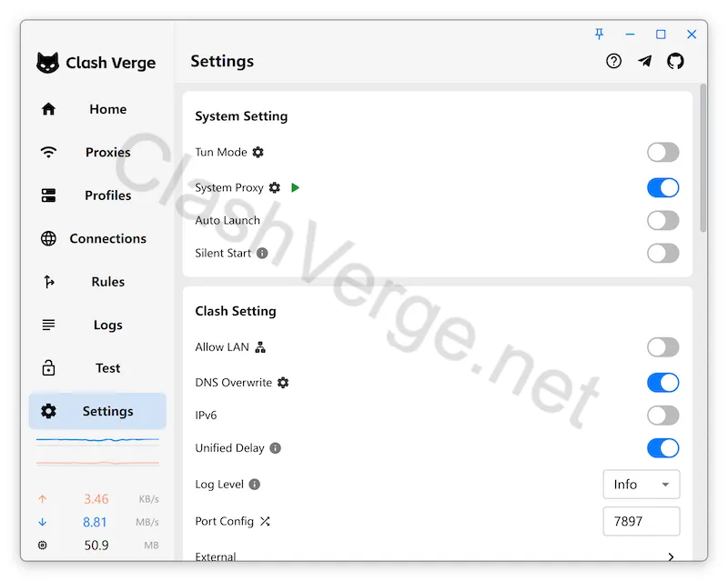This screenshot has height=581, width=728.
Task: Click the System Setting heading
Action: point(241,116)
